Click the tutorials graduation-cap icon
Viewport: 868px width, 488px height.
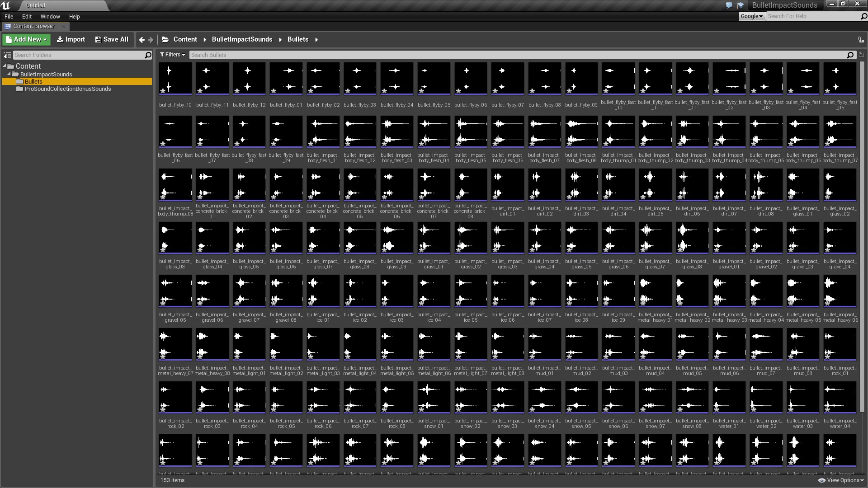[x=741, y=5]
